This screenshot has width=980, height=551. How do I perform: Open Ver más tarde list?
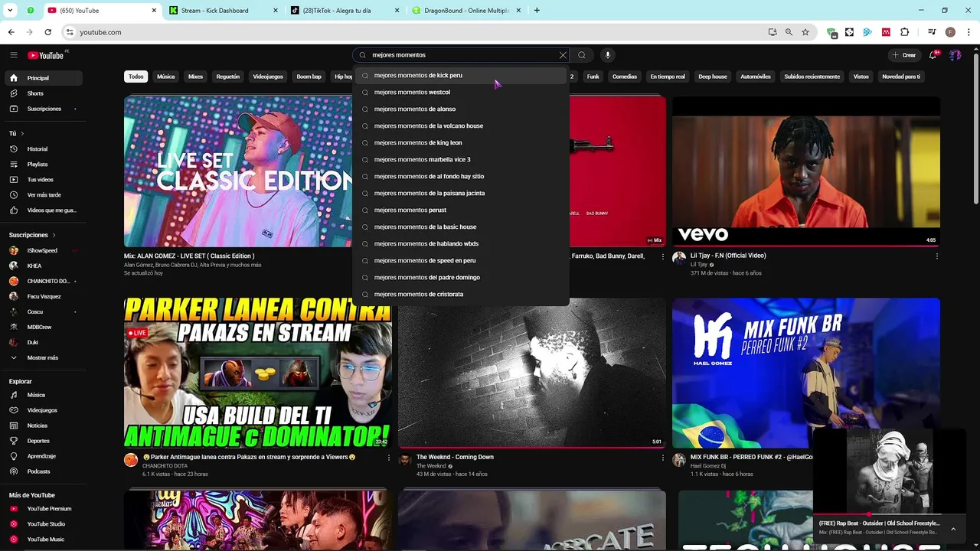click(x=44, y=195)
